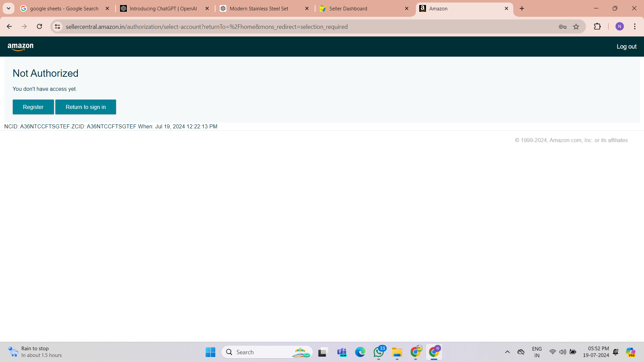Show hidden system tray icons
The width and height of the screenshot is (644, 362).
tap(507, 352)
